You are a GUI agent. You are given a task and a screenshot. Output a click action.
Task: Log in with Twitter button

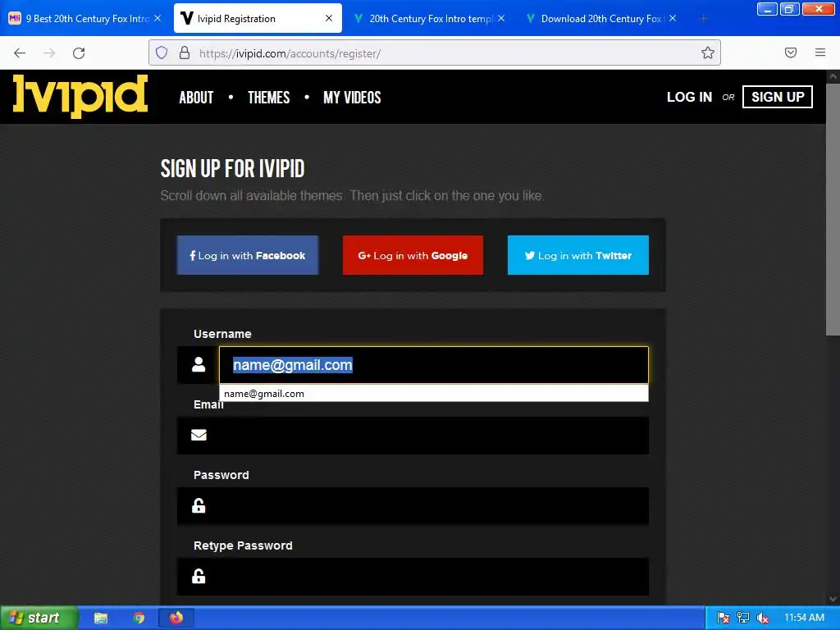coord(578,255)
